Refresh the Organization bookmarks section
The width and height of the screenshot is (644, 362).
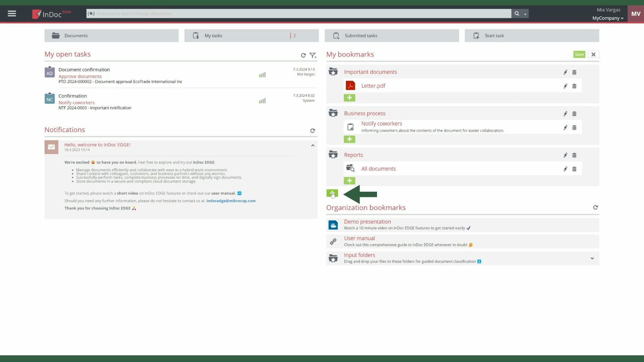pos(595,207)
